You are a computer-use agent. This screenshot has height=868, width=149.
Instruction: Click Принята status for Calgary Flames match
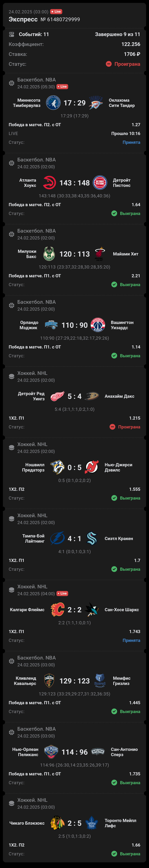click(x=131, y=641)
